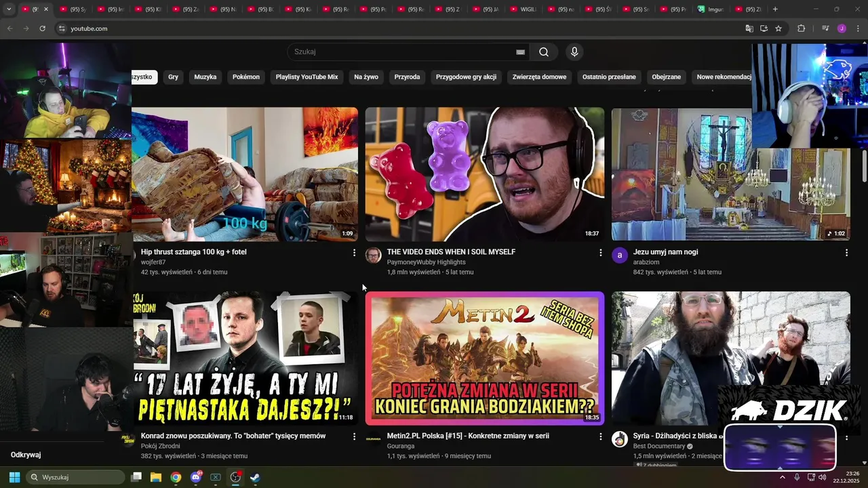868x488 pixels.
Task: Select the Na żywo filter chip
Action: [x=366, y=77]
